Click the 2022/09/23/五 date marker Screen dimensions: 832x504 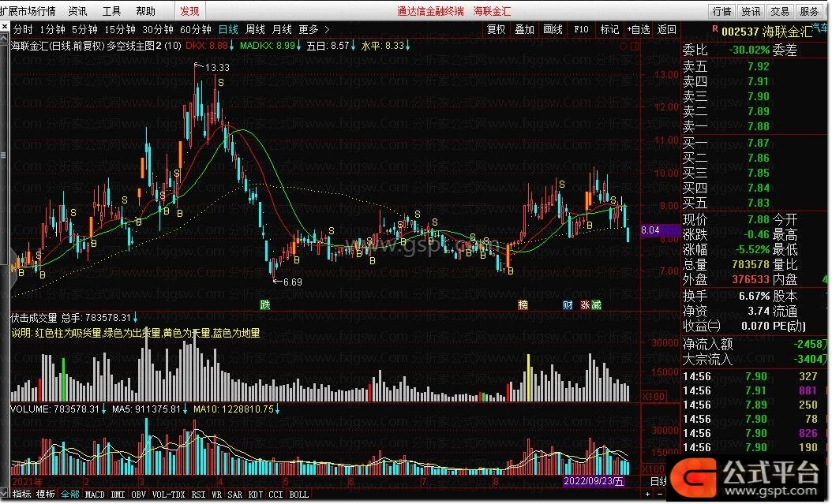[x=594, y=481]
